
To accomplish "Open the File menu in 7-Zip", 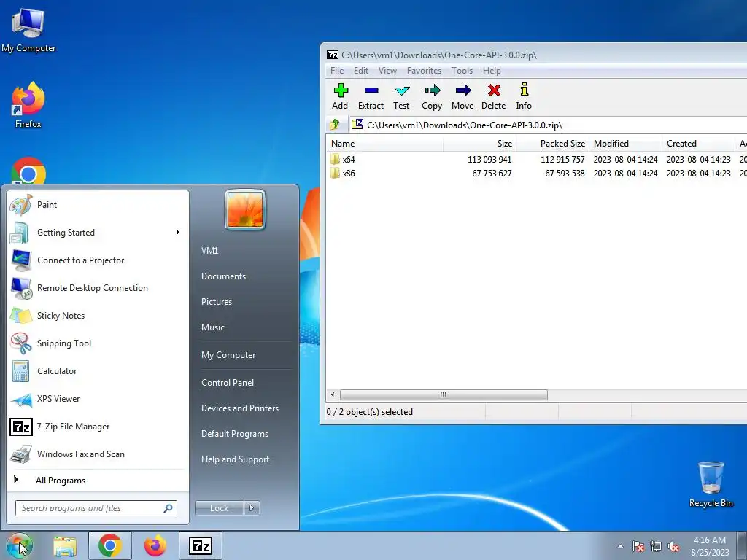I will [337, 71].
